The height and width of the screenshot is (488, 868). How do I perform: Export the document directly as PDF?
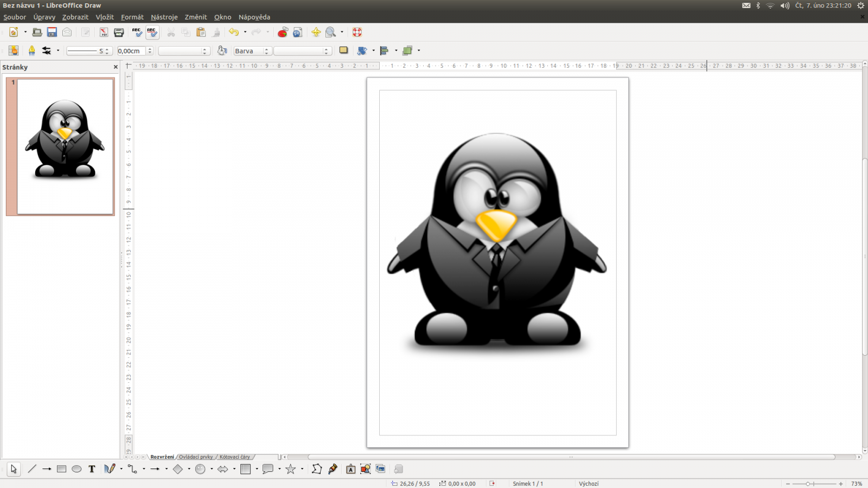click(x=103, y=32)
